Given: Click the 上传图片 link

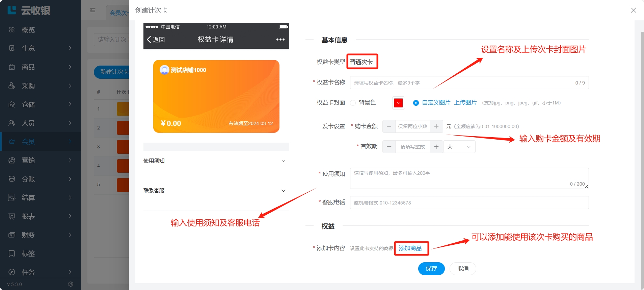Looking at the screenshot, I should coord(465,103).
